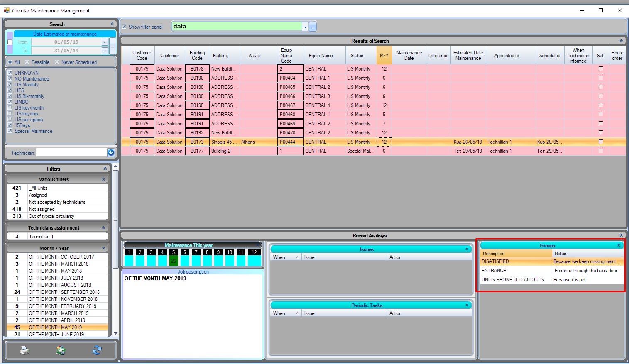Open the From date dropdown
The width and height of the screenshot is (629, 364).
tap(105, 42)
